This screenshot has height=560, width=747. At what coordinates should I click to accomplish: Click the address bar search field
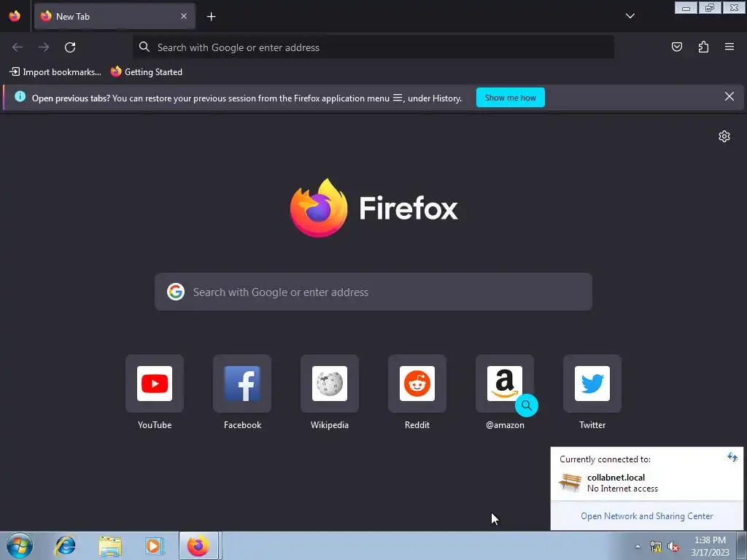[373, 47]
